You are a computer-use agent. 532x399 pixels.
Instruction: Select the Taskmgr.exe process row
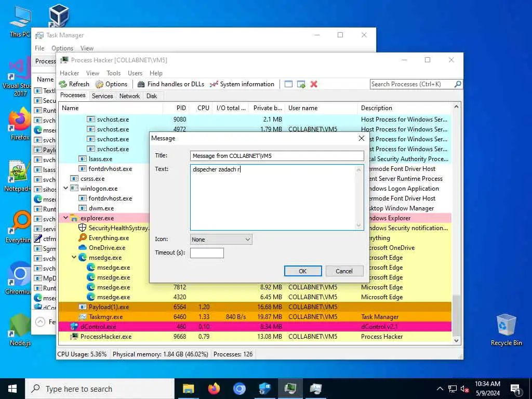[x=255, y=317]
